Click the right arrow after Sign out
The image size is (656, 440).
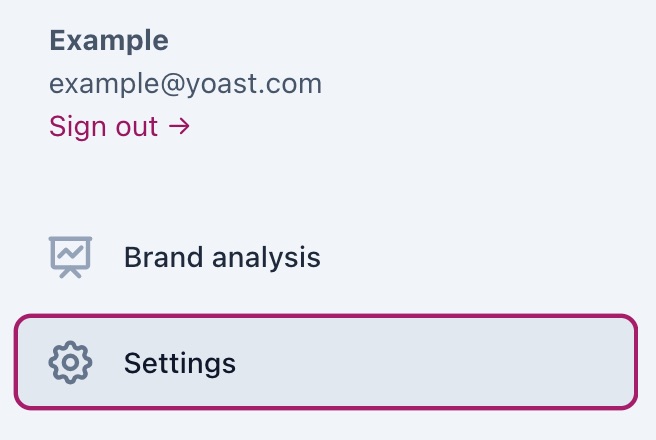pos(179,127)
